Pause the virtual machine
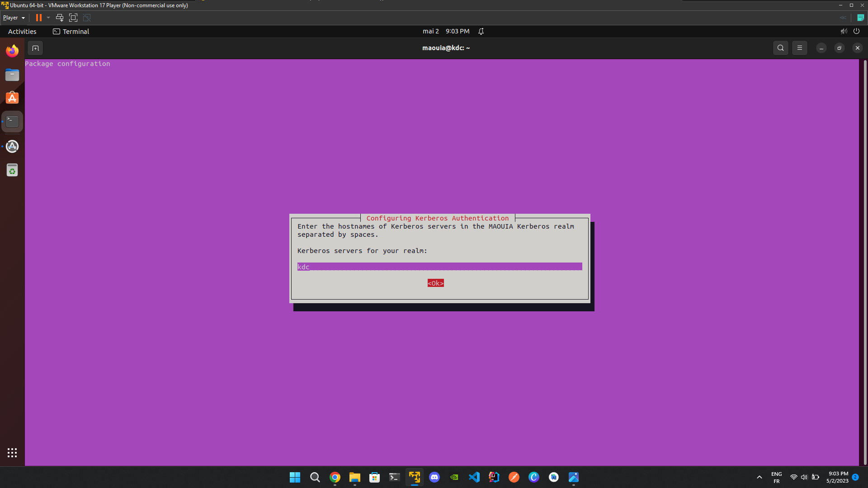 click(39, 18)
